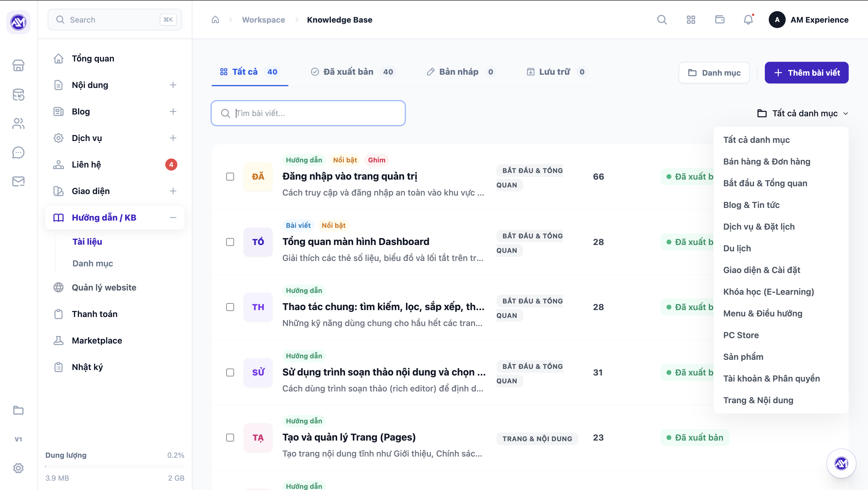Open the apps grid icon in the header
868x490 pixels.
(x=691, y=20)
